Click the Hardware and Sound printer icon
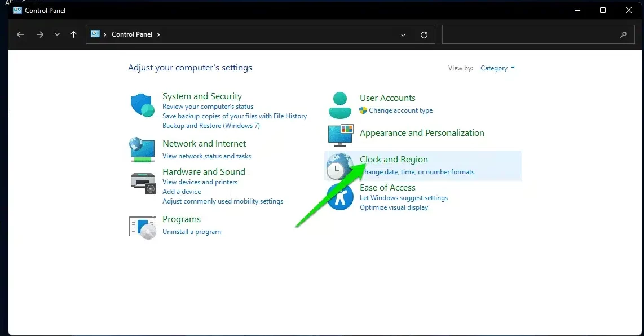Screen dimensions: 644x336 tap(143, 182)
